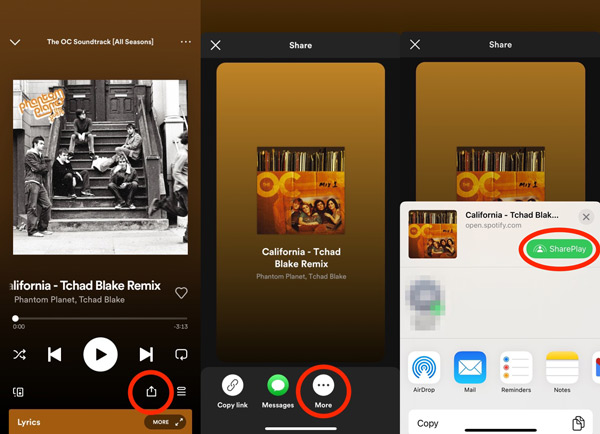Tap the Phantom Planet album artwork
600x434 pixels.
[x=100, y=167]
